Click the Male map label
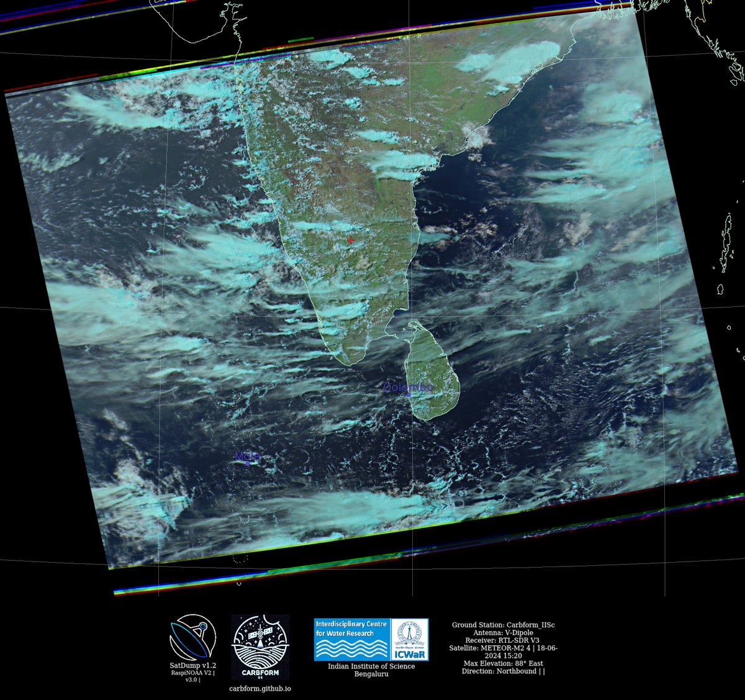Screen dimensions: 745x700 [x=246, y=457]
